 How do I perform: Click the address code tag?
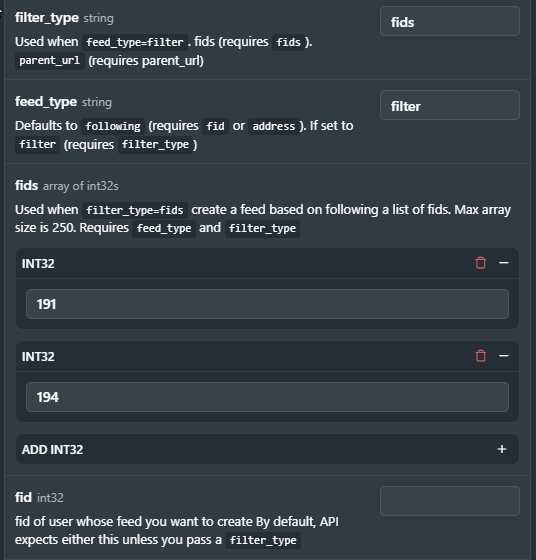[x=274, y=126]
